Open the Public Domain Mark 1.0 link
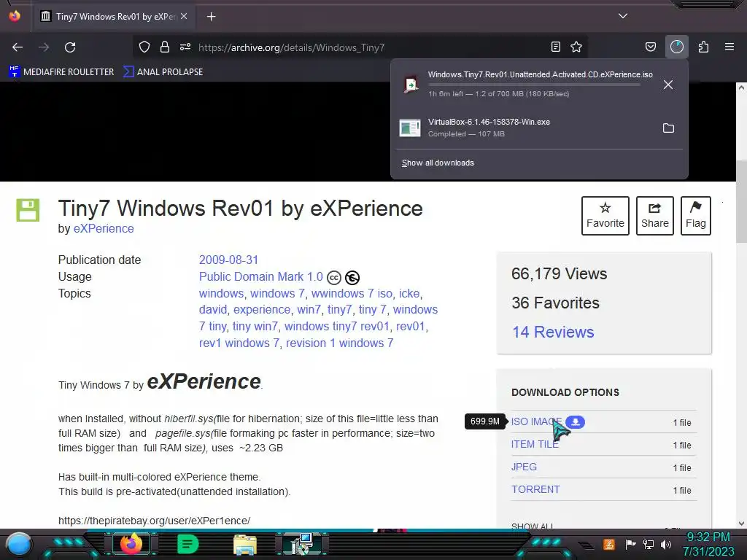This screenshot has width=747, height=560. 260,276
